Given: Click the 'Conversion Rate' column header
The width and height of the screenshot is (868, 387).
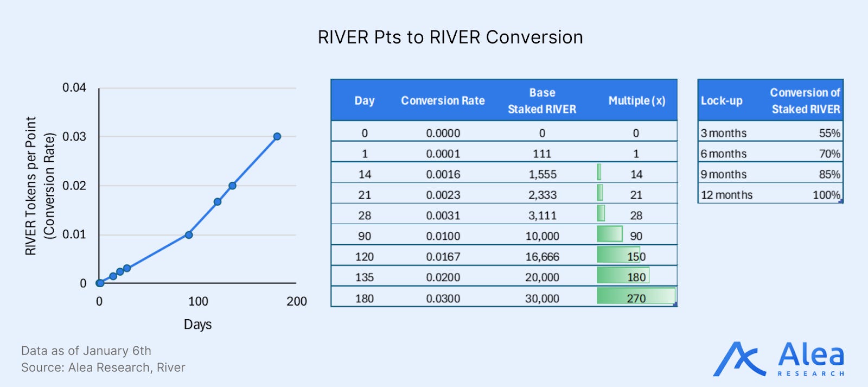Looking at the screenshot, I should pos(443,100).
